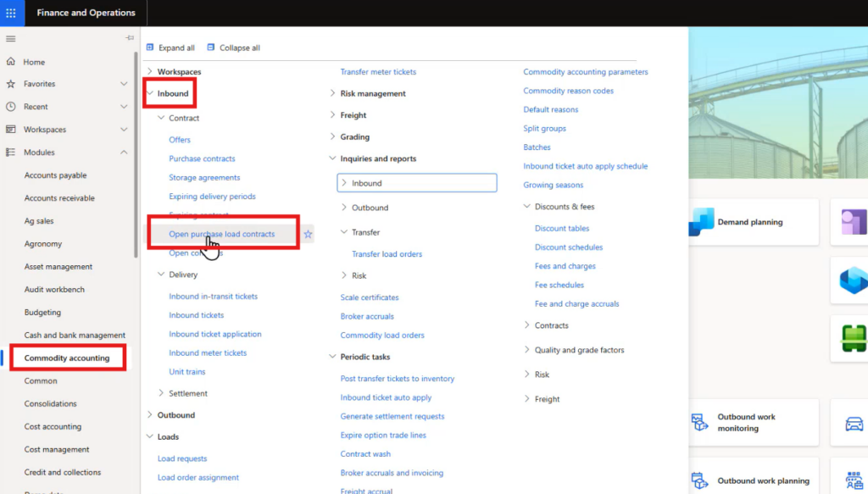
Task: Open the Outbound work monitoring tile
Action: [x=754, y=423]
